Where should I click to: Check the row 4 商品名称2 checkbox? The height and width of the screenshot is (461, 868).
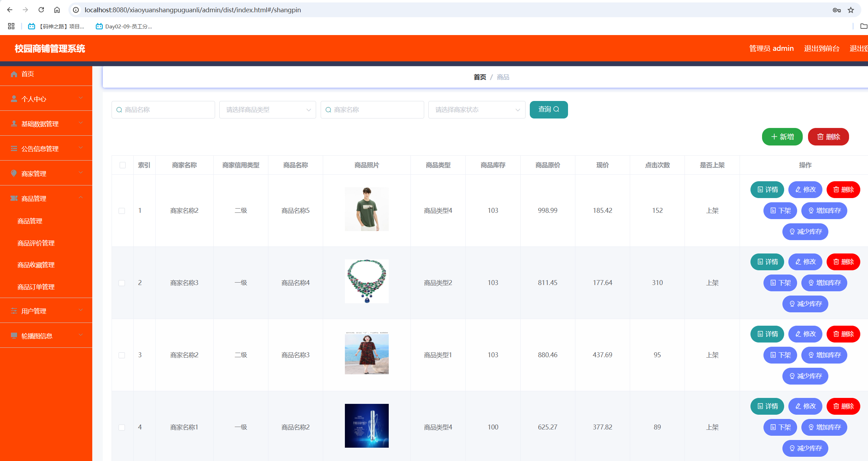pos(122,427)
